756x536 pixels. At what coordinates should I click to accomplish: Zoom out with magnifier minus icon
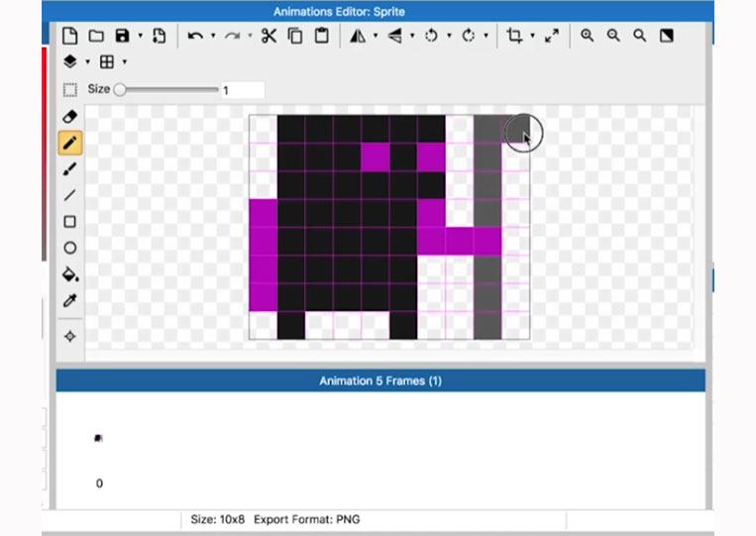(x=613, y=36)
